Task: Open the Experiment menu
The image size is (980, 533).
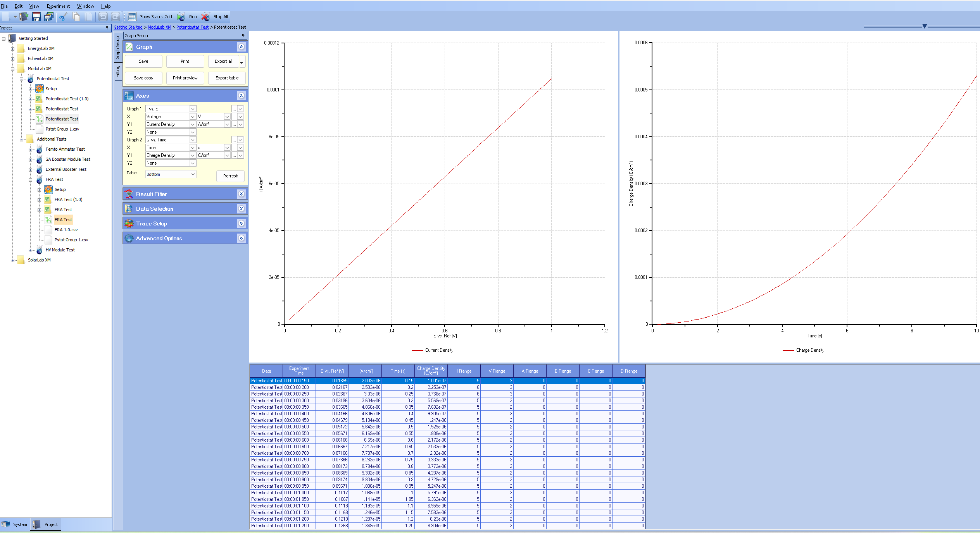Action: point(58,6)
